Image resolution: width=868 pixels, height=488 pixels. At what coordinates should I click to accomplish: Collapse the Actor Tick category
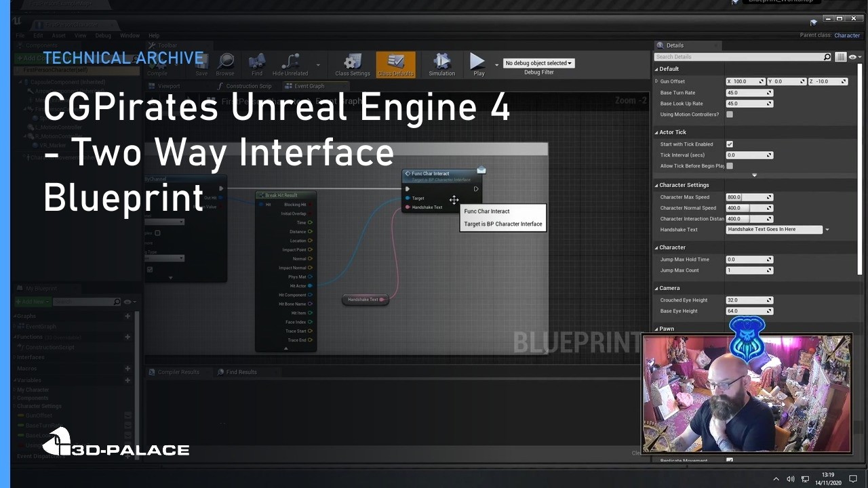(656, 133)
